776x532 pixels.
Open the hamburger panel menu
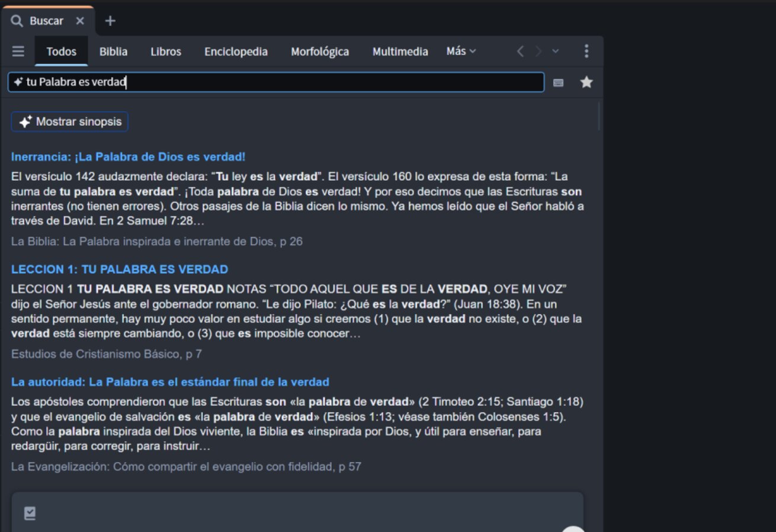point(18,52)
